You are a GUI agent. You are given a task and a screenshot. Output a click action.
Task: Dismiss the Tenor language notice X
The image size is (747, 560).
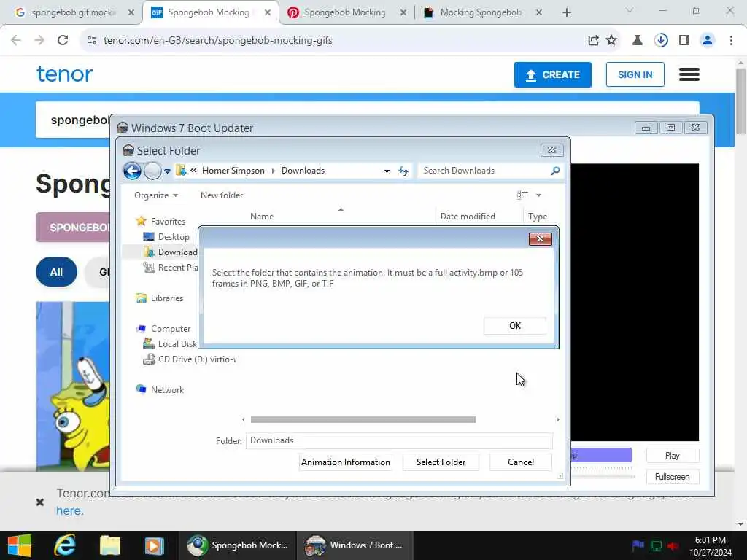[40, 502]
